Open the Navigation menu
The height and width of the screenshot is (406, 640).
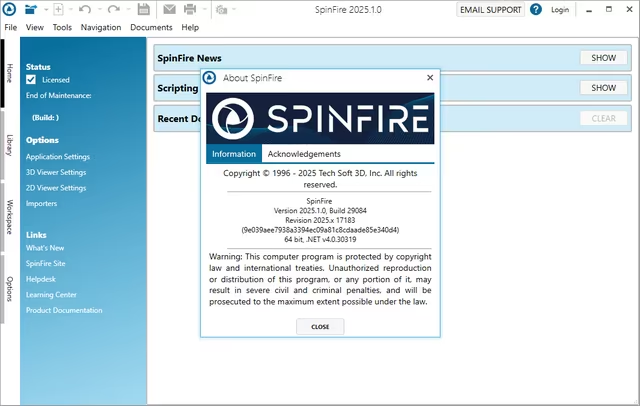click(x=101, y=27)
